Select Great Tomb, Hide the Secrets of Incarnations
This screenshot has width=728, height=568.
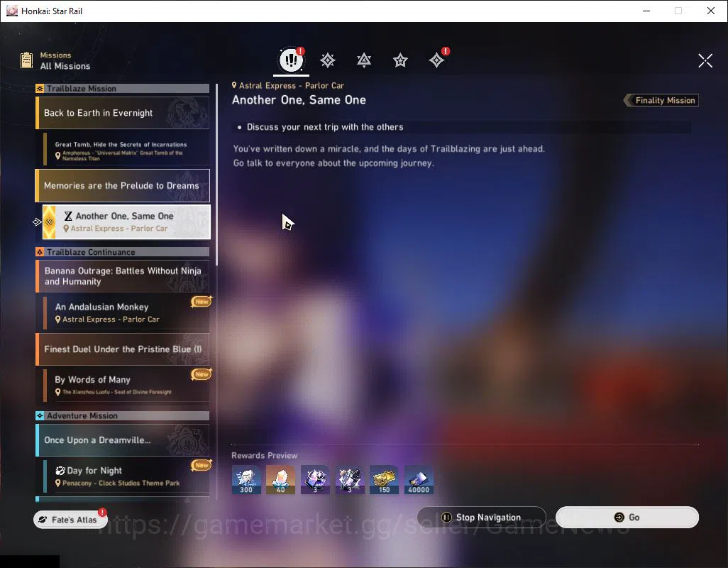126,149
